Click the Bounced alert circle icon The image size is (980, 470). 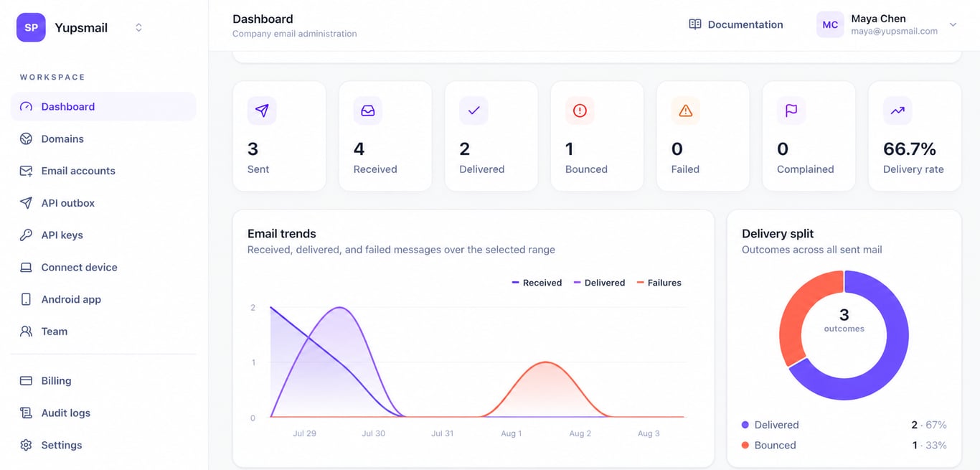tap(580, 111)
